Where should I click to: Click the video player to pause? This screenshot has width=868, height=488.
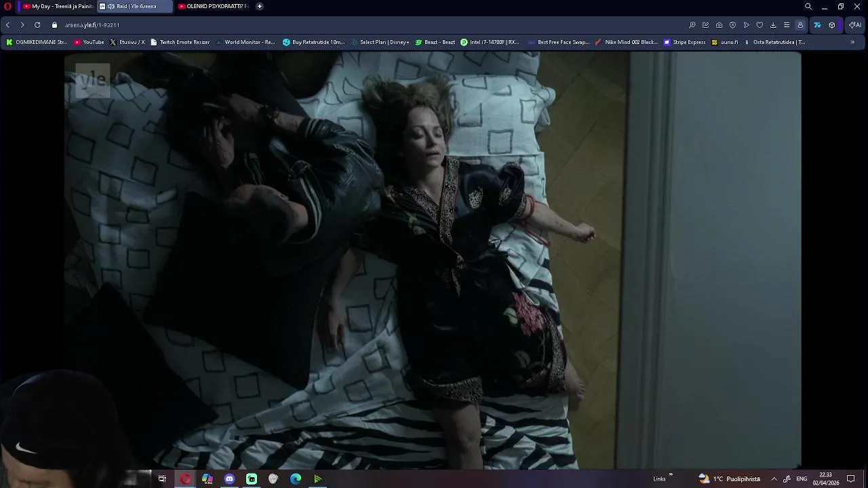pos(433,260)
